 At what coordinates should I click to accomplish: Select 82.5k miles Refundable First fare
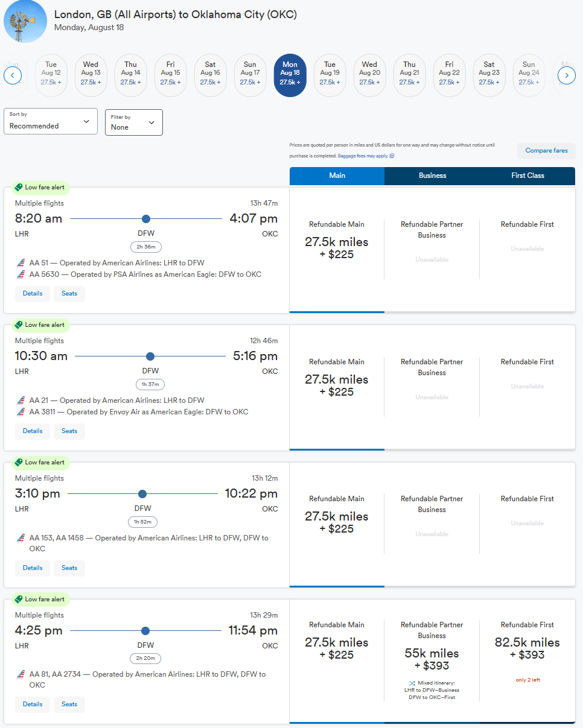(x=527, y=660)
